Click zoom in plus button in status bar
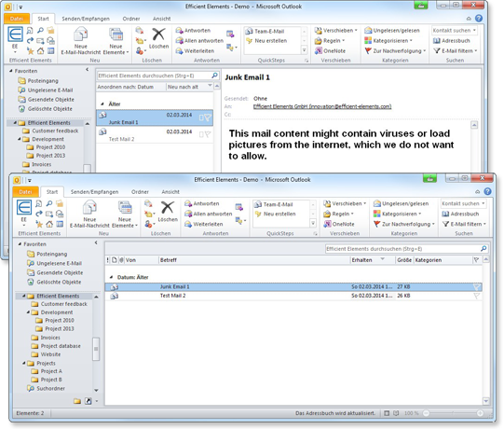504x429 pixels. pyautogui.click(x=480, y=413)
